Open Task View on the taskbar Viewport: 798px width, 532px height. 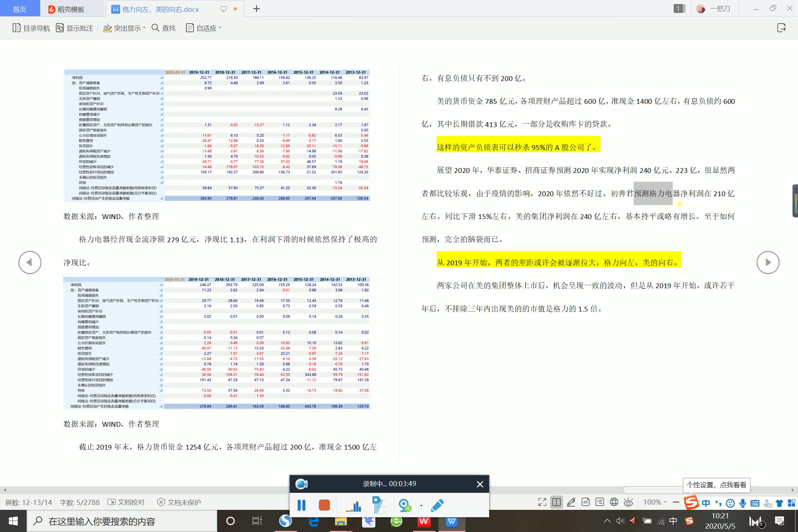(x=257, y=521)
